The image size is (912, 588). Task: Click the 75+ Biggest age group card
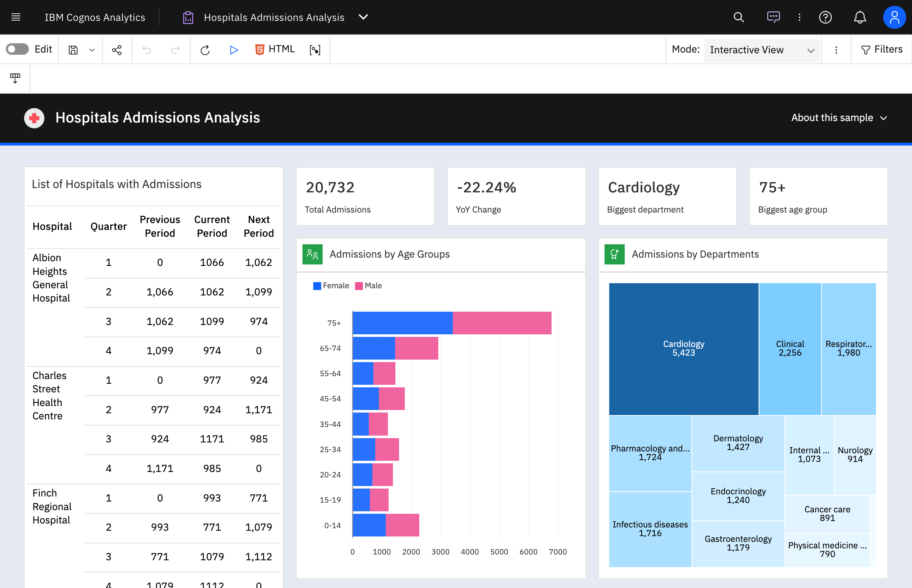tap(818, 197)
